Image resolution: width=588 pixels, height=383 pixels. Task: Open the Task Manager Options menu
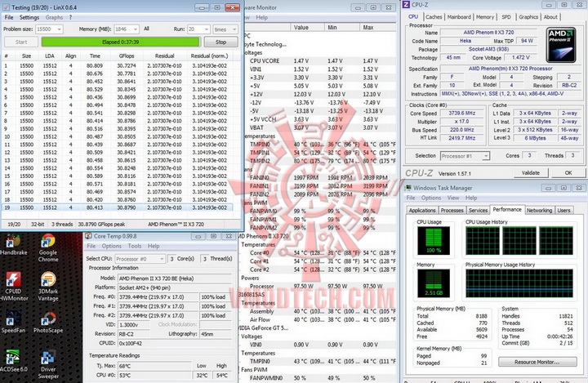[431, 198]
